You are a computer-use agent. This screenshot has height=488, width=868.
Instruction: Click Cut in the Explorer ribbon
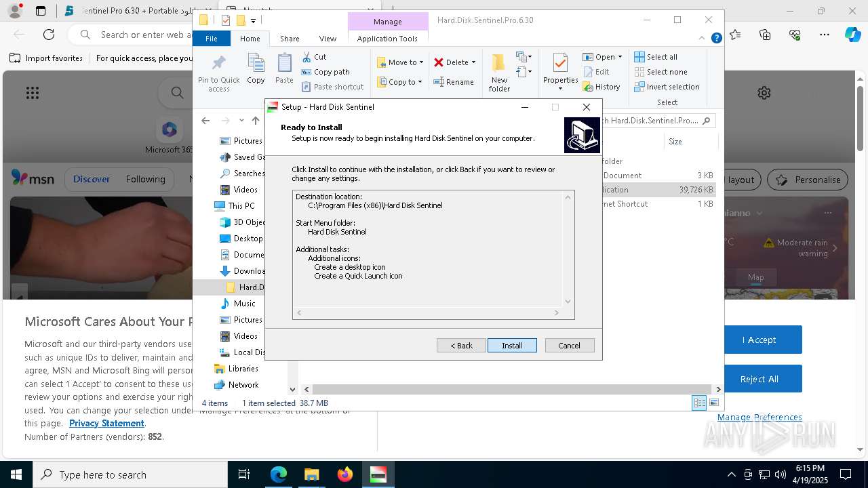pos(314,57)
